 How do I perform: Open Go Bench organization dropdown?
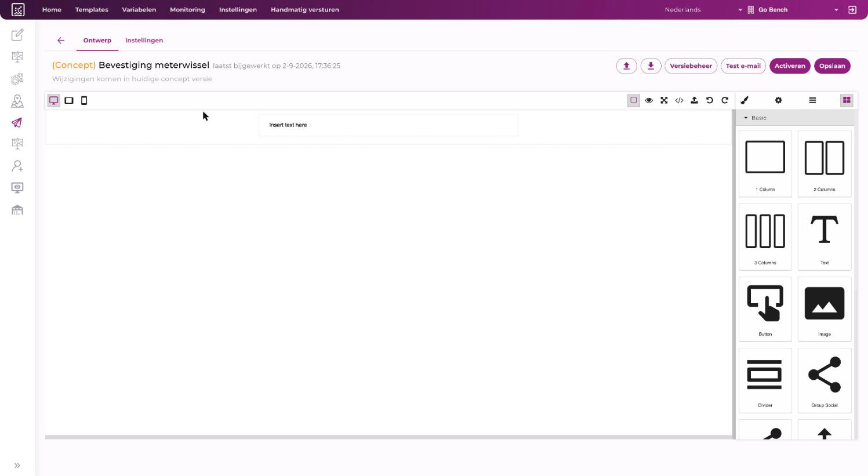pyautogui.click(x=793, y=10)
